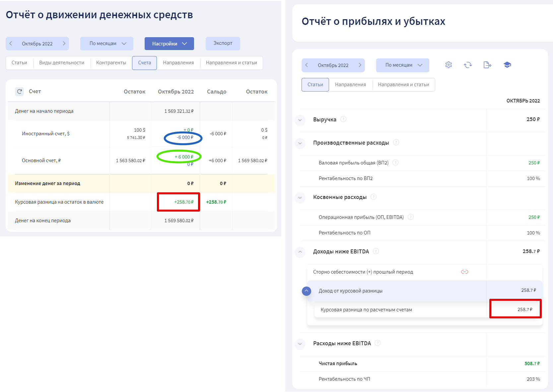This screenshot has width=553, height=392.
Task: Open По месяцам dropdown in cash flow report
Action: click(x=107, y=43)
